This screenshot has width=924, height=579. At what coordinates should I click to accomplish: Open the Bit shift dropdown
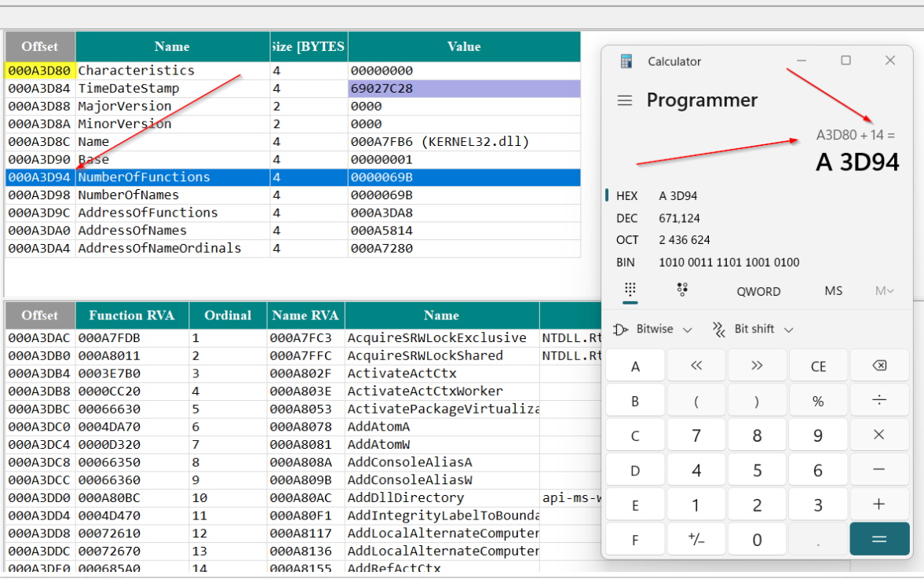tap(753, 330)
